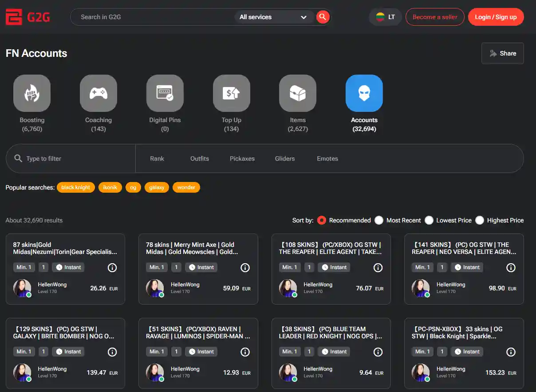Open the Emotes filter

click(x=327, y=158)
